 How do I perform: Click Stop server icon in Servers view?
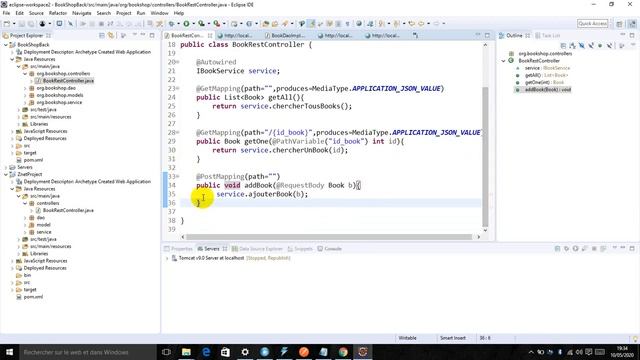594,249
